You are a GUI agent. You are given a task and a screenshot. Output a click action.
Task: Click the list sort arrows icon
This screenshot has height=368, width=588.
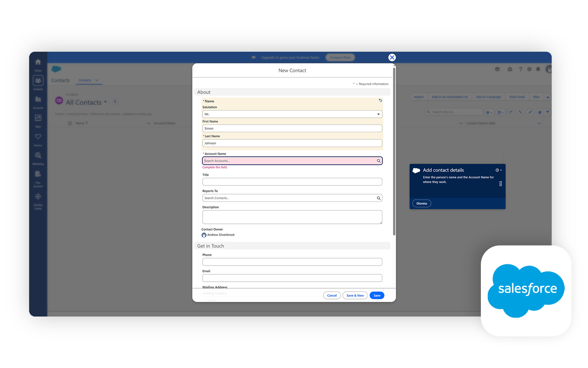(x=520, y=112)
